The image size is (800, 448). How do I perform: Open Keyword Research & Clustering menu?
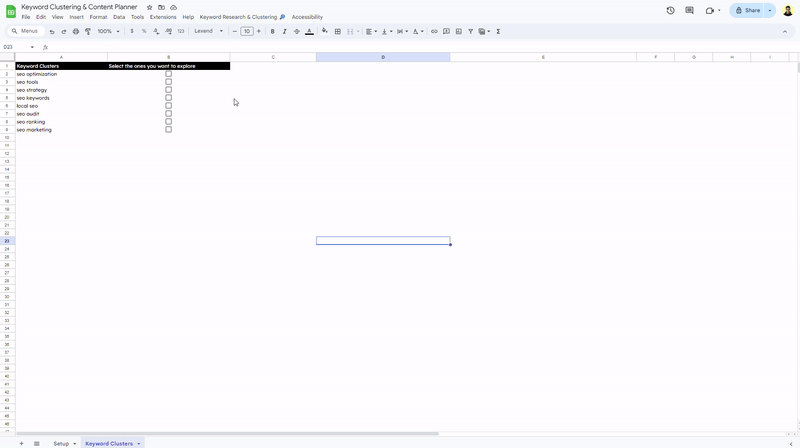tap(242, 17)
